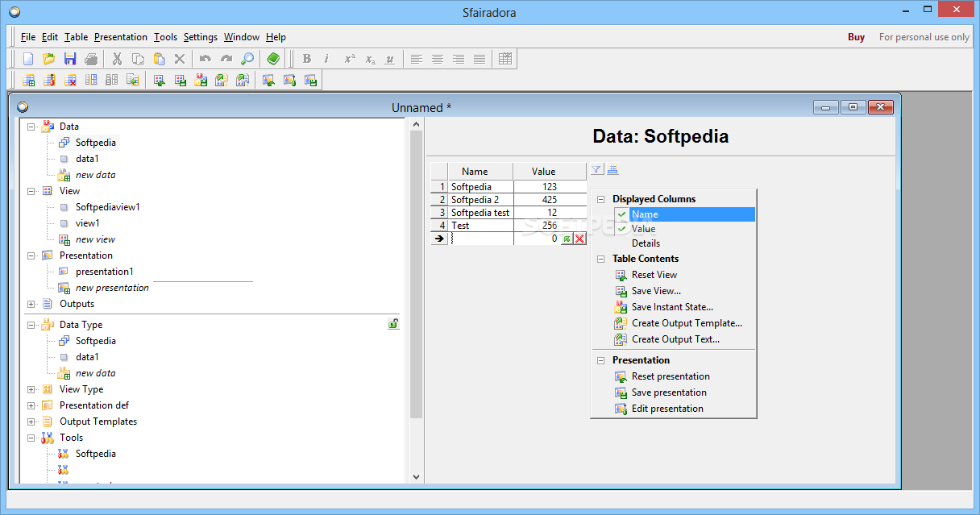Apply superscript formatting
The height and width of the screenshot is (515, 980).
(349, 59)
